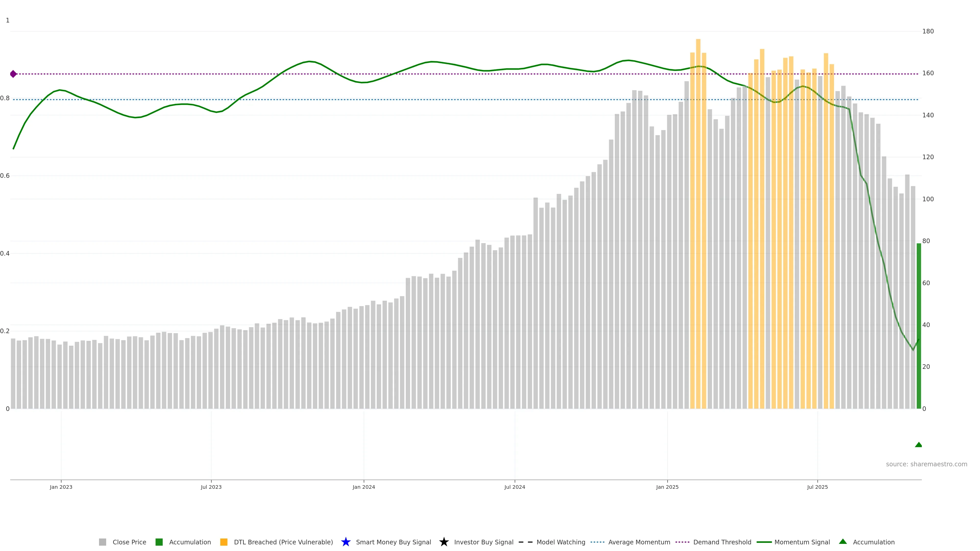
Task: Toggle the Close Price legend label
Action: pos(129,542)
